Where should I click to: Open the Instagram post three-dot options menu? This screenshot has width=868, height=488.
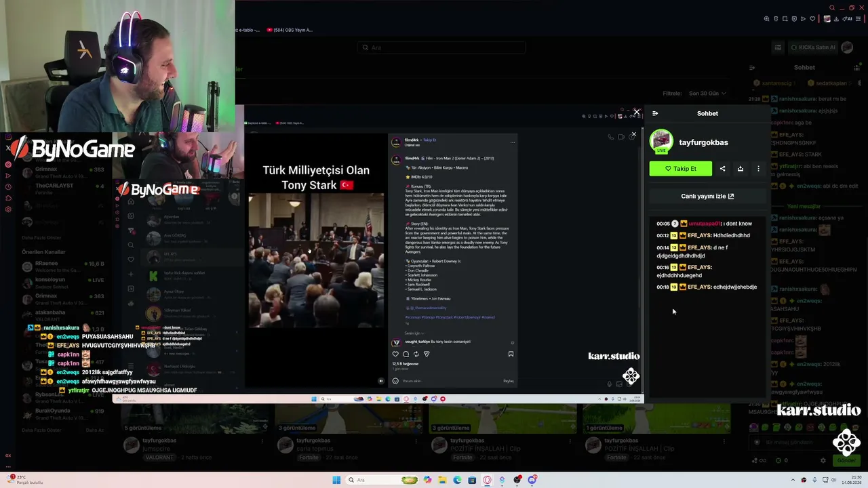click(513, 142)
